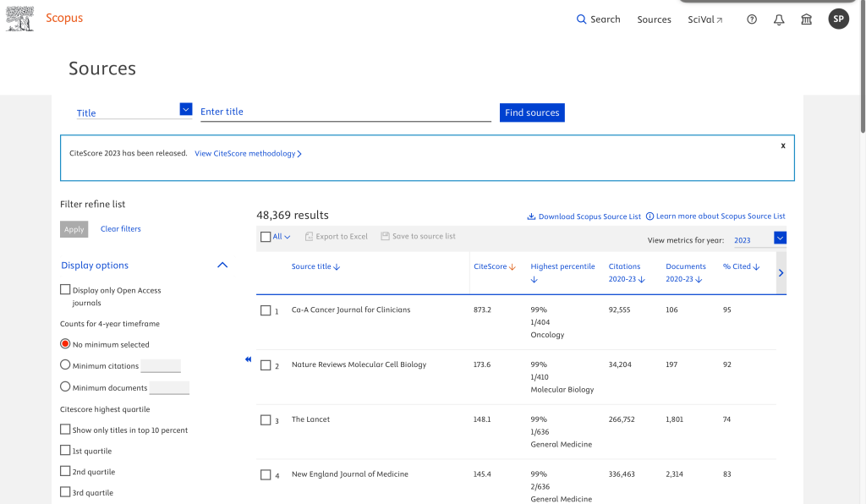The image size is (866, 504).
Task: Click the Export to Excel icon
Action: (310, 236)
